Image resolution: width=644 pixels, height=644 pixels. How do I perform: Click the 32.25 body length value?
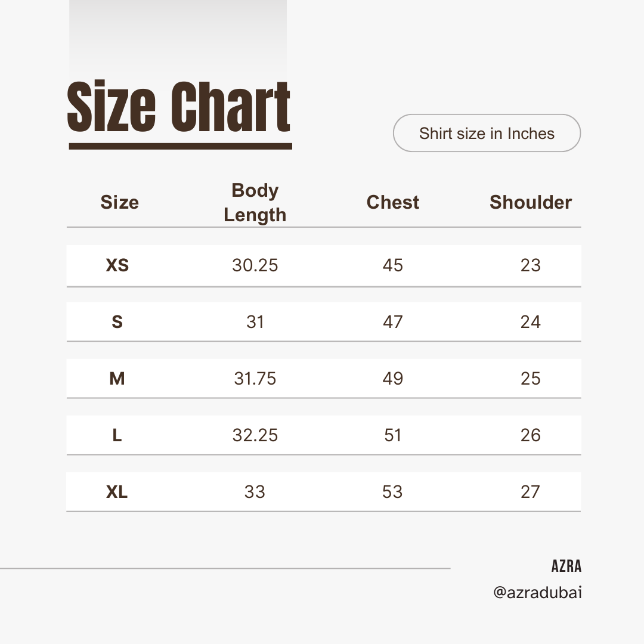pos(255,435)
